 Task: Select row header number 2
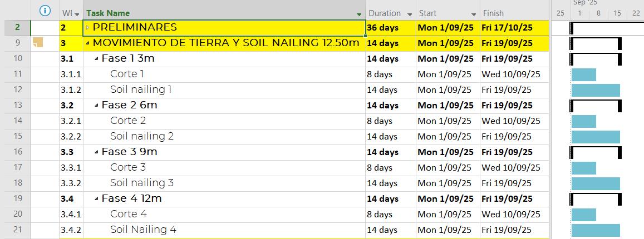[18, 27]
